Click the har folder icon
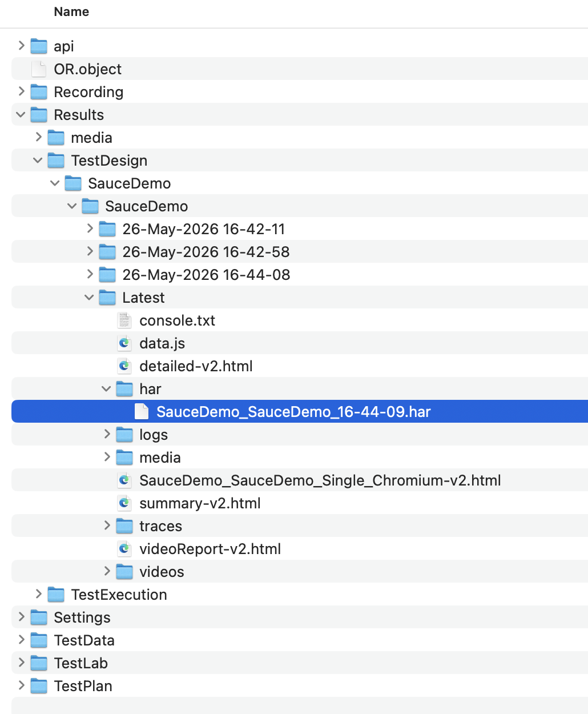The height and width of the screenshot is (714, 588). pyautogui.click(x=124, y=389)
